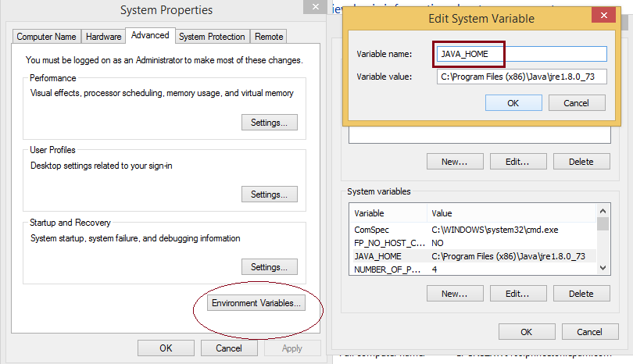Click New under user variables list
Image resolution: width=633 pixels, height=364 pixels.
(455, 162)
